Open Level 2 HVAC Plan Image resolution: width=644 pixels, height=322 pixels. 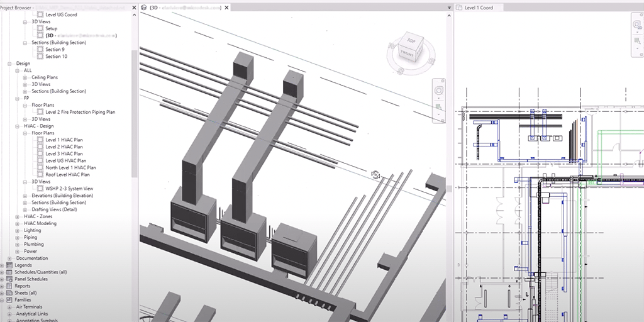coord(64,147)
